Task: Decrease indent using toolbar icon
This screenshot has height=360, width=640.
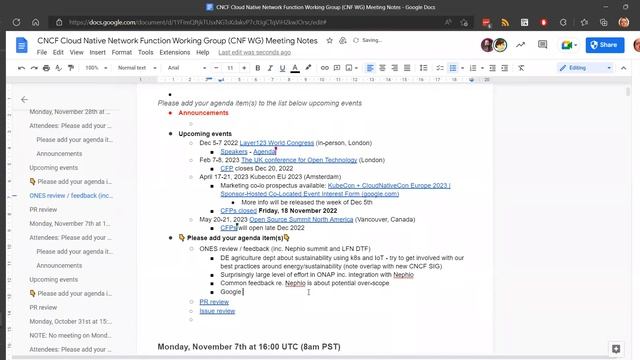Action: 492,68
